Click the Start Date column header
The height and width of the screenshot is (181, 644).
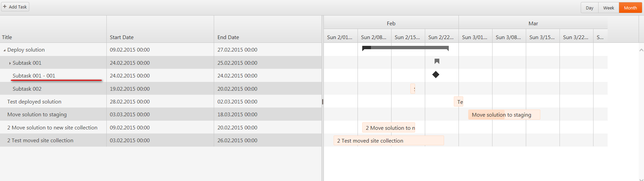[x=122, y=37]
